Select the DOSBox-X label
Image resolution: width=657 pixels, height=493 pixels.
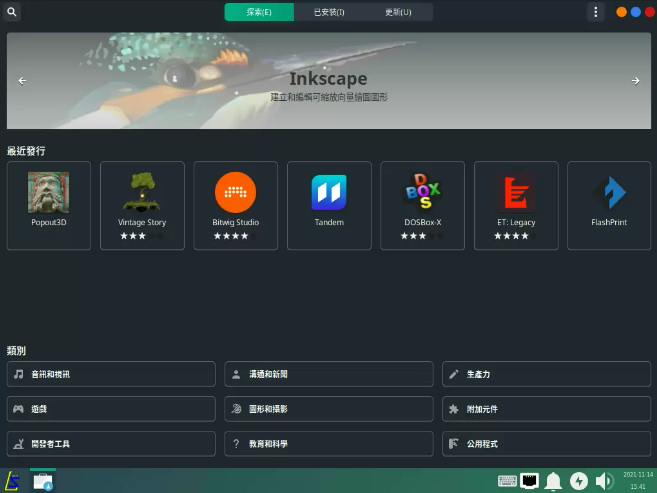[x=422, y=222]
